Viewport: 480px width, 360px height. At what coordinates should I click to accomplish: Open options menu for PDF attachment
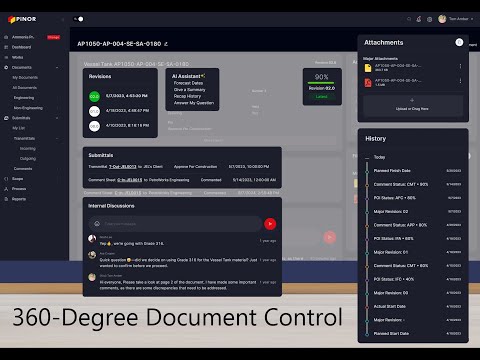460,81
